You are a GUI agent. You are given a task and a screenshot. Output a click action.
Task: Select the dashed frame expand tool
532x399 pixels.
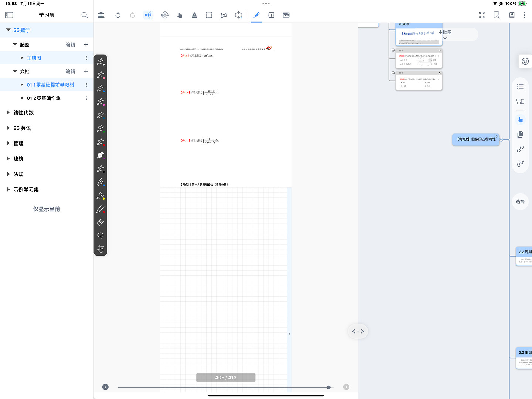tap(239, 15)
